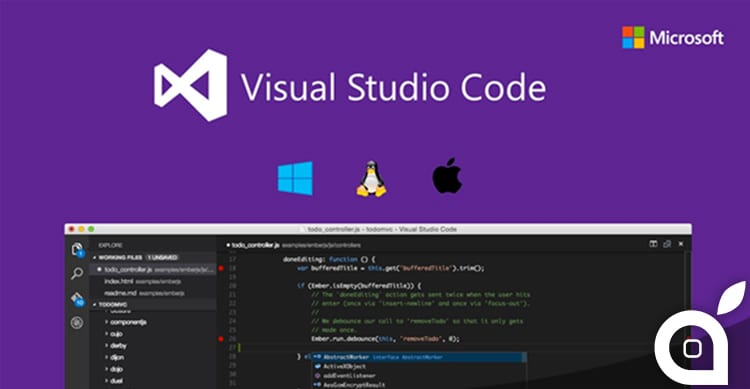The height and width of the screenshot is (389, 750).
Task: Choose AesGcmEncryptResult from suggestion list
Action: pyautogui.click(x=419, y=385)
